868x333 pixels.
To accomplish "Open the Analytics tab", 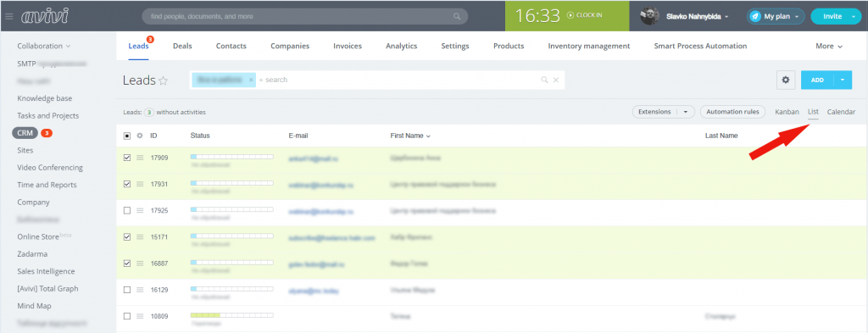I will pyautogui.click(x=401, y=47).
